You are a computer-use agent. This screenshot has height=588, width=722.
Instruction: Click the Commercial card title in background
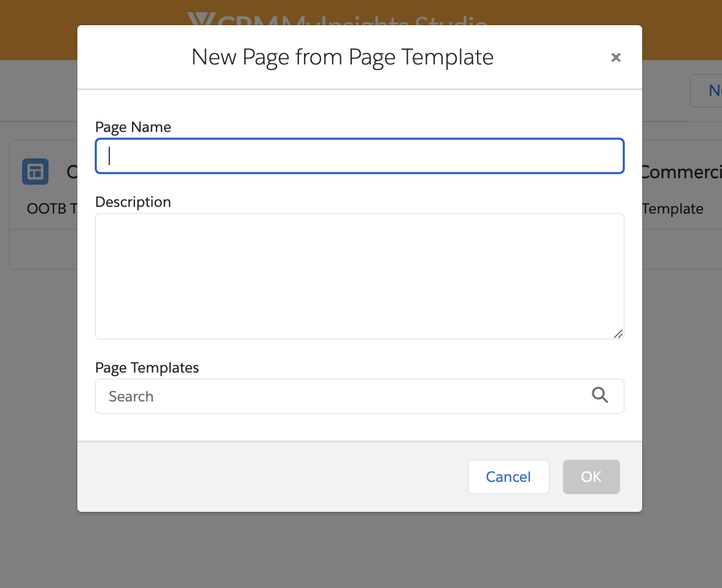[681, 172]
